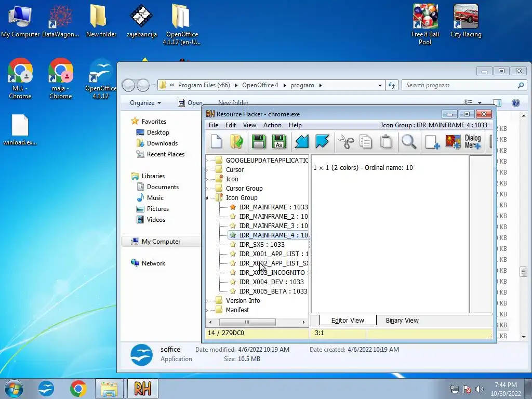Click the Open file folder icon in Resource Hacker
Image resolution: width=532 pixels, height=399 pixels.
coord(236,141)
